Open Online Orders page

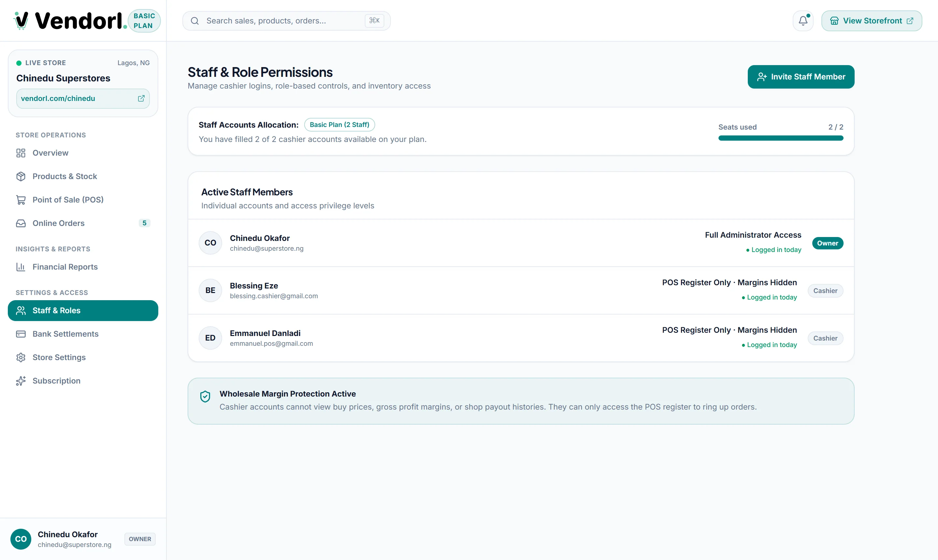click(x=83, y=223)
